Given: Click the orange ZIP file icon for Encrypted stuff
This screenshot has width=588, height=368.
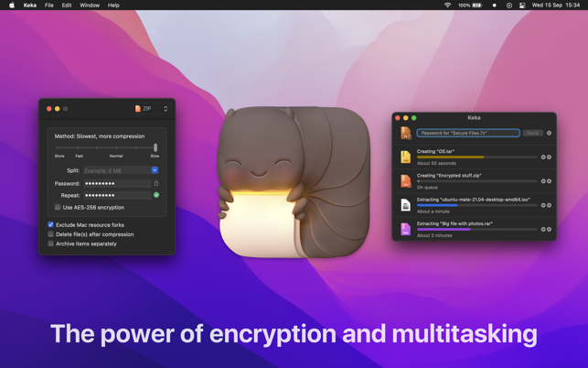Looking at the screenshot, I should [406, 181].
